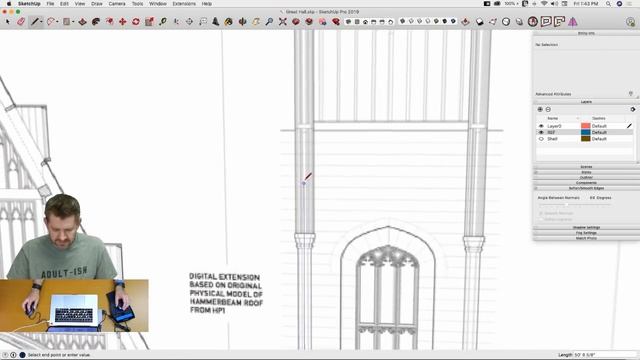The height and width of the screenshot is (360, 640).
Task: Open Layers panel details arrow button
Action: pos(633,109)
